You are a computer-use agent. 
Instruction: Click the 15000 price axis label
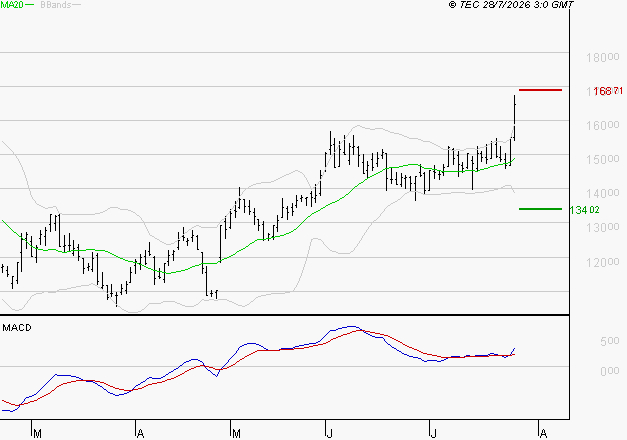pyautogui.click(x=603, y=160)
